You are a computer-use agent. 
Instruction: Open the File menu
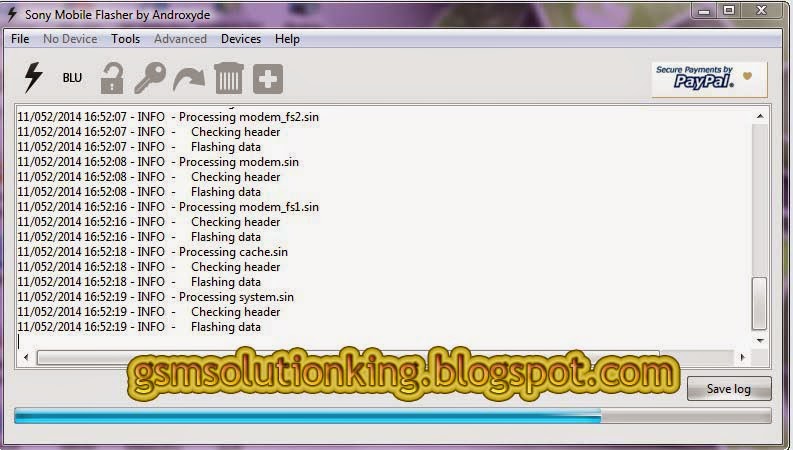pos(20,39)
